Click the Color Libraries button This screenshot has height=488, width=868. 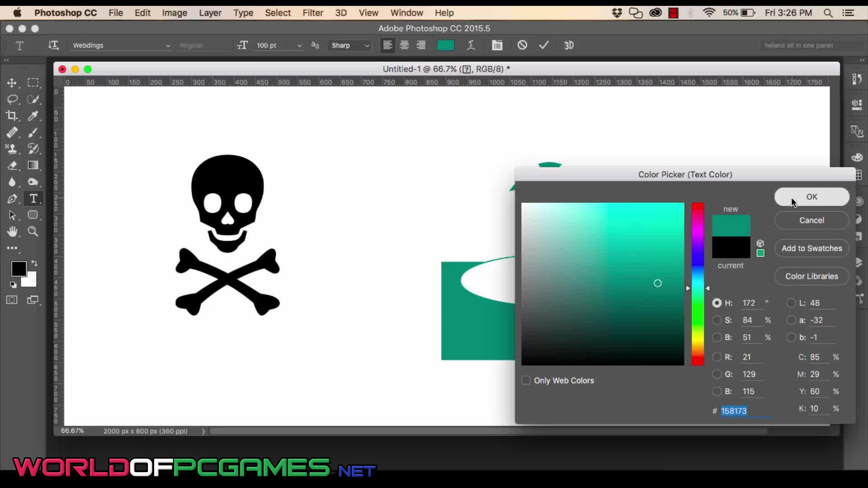click(x=811, y=277)
